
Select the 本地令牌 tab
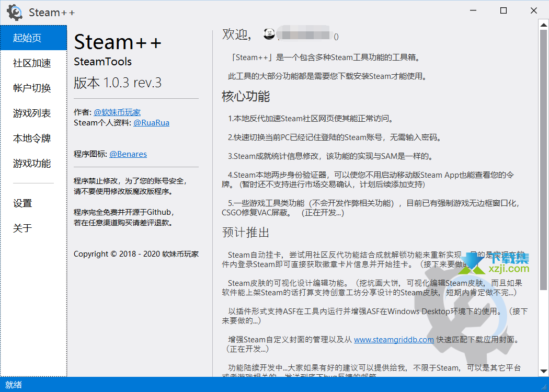[33, 139]
